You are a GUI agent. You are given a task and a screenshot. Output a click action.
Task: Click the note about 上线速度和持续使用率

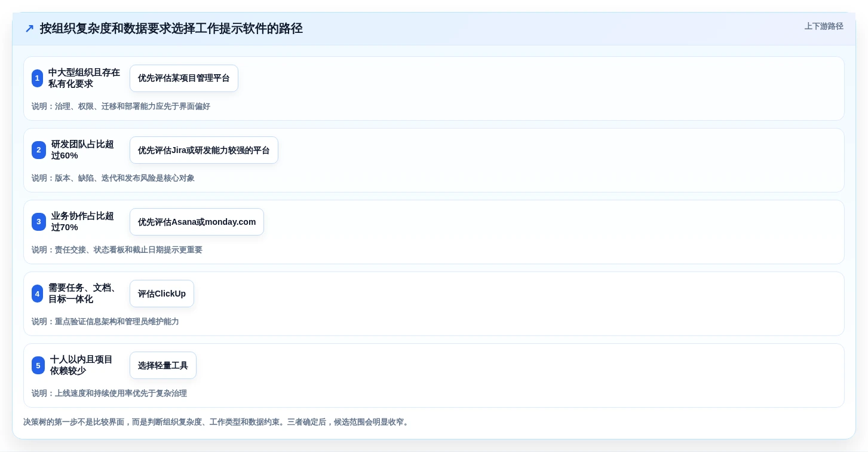(x=109, y=393)
